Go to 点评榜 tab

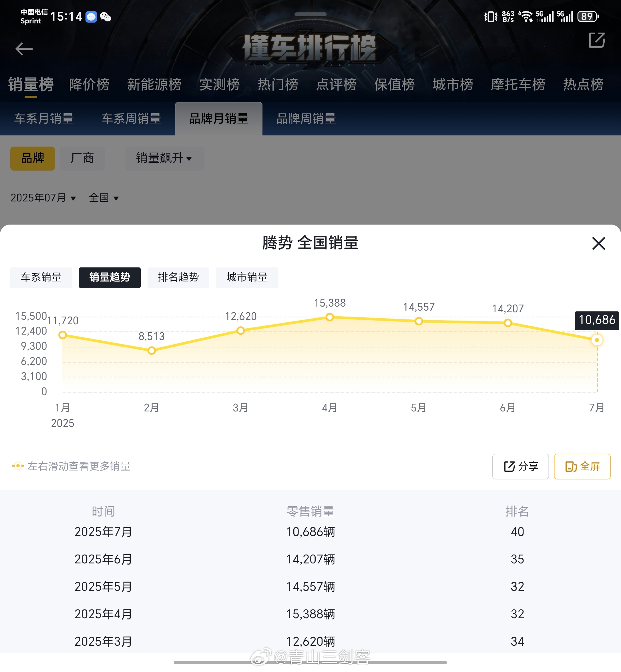[x=336, y=84]
